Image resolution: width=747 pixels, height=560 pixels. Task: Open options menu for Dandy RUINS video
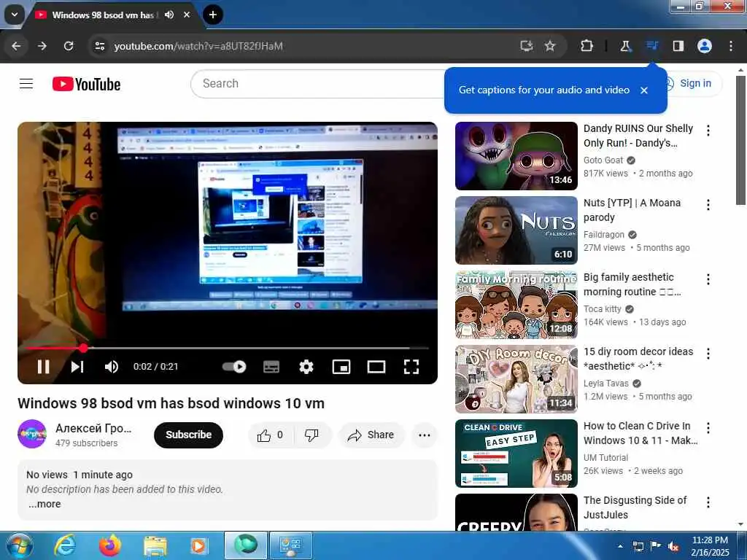point(708,131)
